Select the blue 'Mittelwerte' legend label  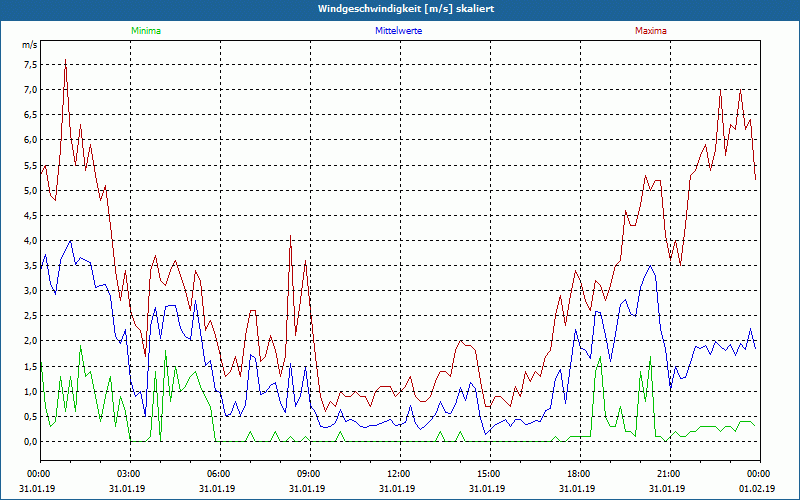click(x=398, y=31)
